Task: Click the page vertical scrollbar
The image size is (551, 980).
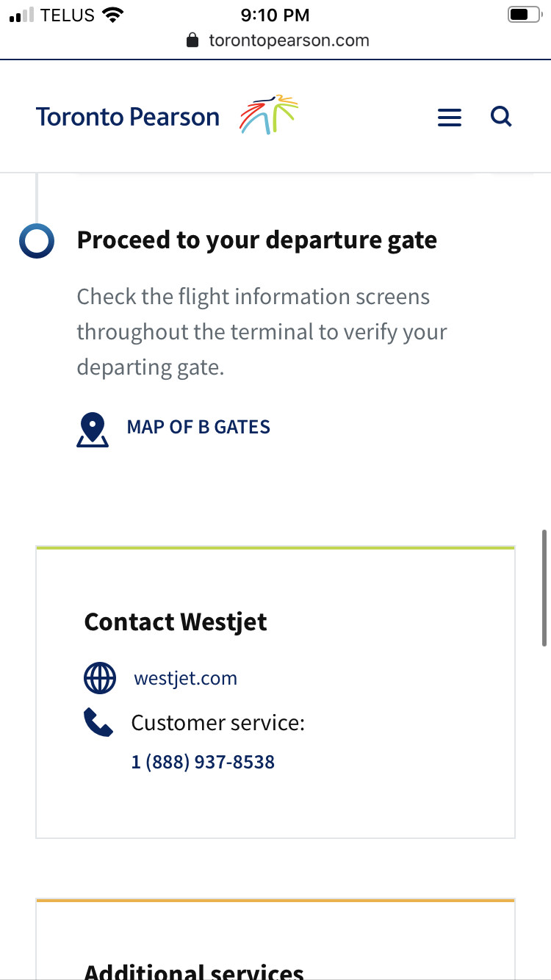Action: pyautogui.click(x=544, y=588)
